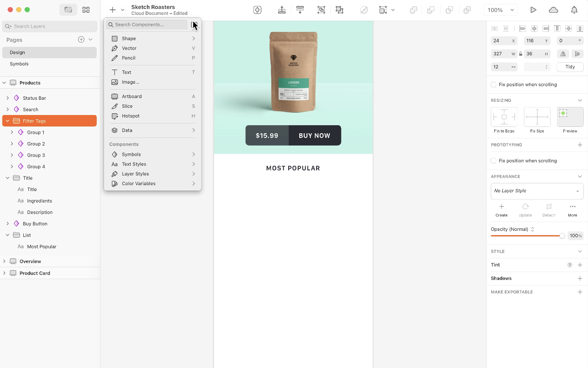Click the Ungroup layers toolbar icon
This screenshot has width=588, height=368.
[x=339, y=10]
